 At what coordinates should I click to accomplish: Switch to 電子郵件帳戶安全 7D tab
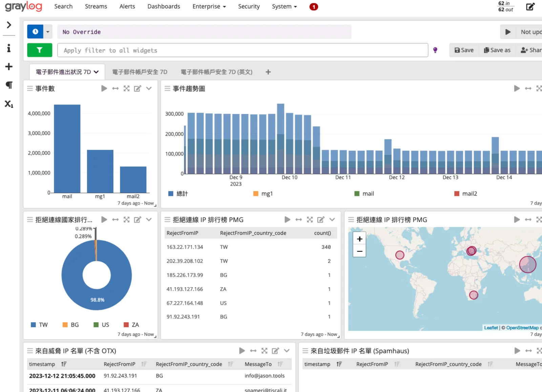(140, 72)
